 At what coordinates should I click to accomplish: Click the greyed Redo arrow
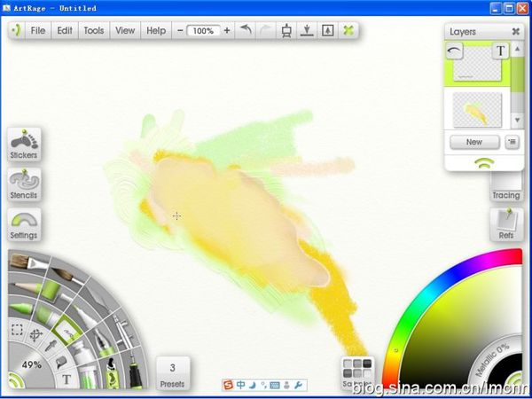[266, 30]
